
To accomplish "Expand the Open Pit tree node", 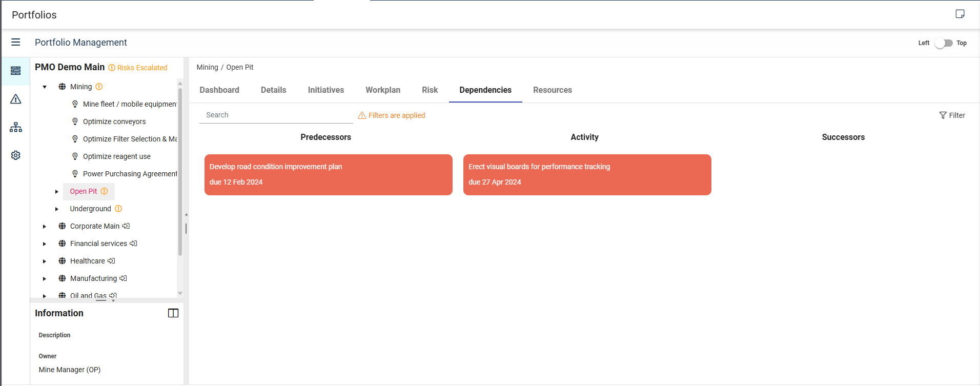I will 57,191.
